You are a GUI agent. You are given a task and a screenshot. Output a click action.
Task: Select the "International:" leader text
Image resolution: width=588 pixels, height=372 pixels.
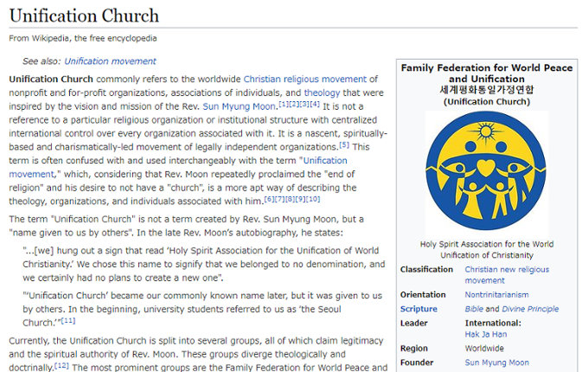point(493,324)
